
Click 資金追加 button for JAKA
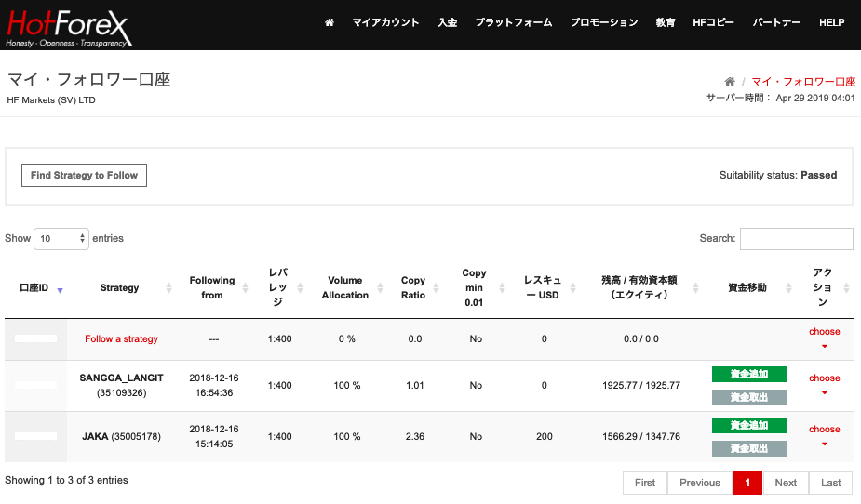pyautogui.click(x=749, y=425)
